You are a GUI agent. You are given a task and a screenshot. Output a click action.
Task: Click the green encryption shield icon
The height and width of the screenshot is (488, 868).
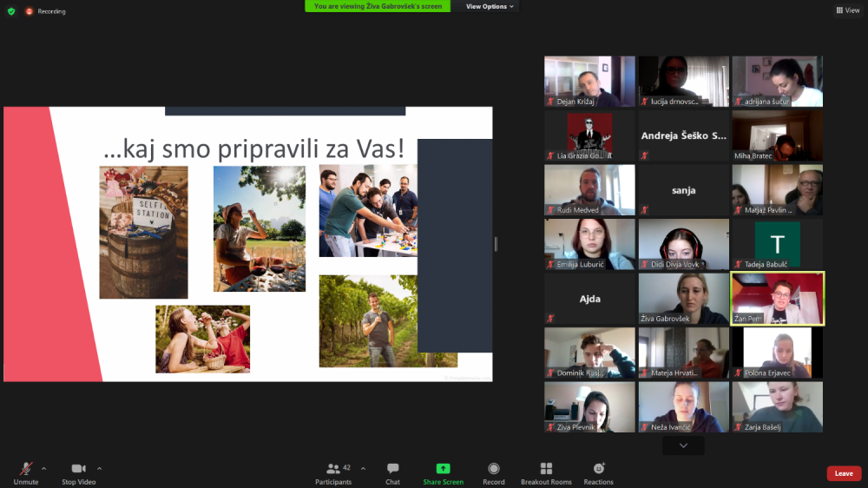pos(11,11)
